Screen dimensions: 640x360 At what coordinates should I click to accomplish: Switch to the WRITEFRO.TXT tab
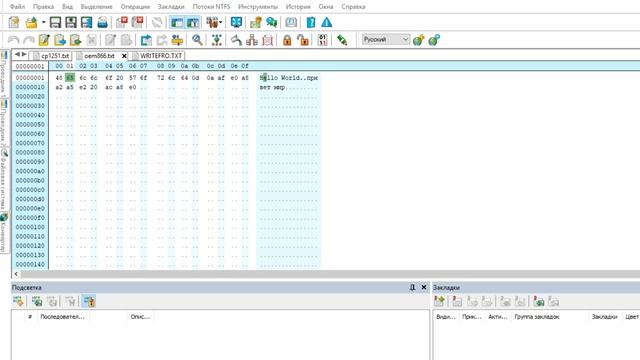[x=157, y=56]
